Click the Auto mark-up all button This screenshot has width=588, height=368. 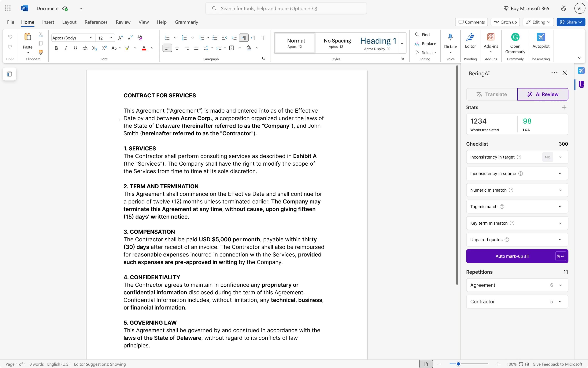tap(512, 256)
